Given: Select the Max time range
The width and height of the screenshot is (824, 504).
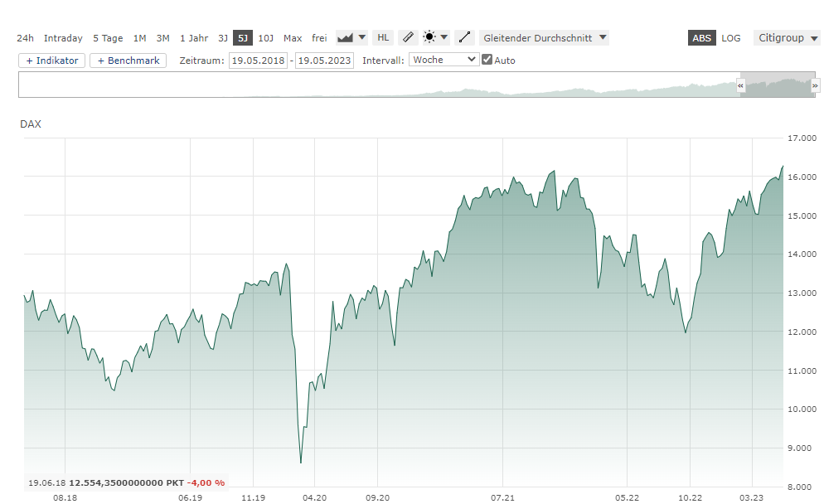Looking at the screenshot, I should click(293, 38).
